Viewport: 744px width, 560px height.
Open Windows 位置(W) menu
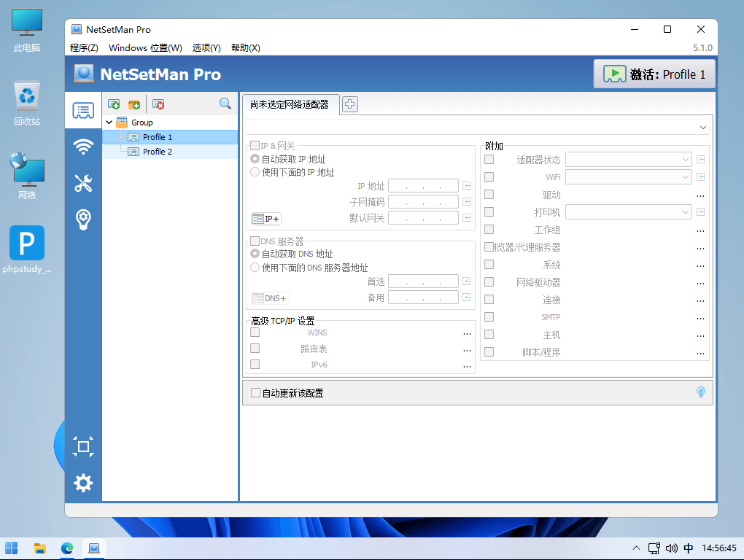coord(145,48)
